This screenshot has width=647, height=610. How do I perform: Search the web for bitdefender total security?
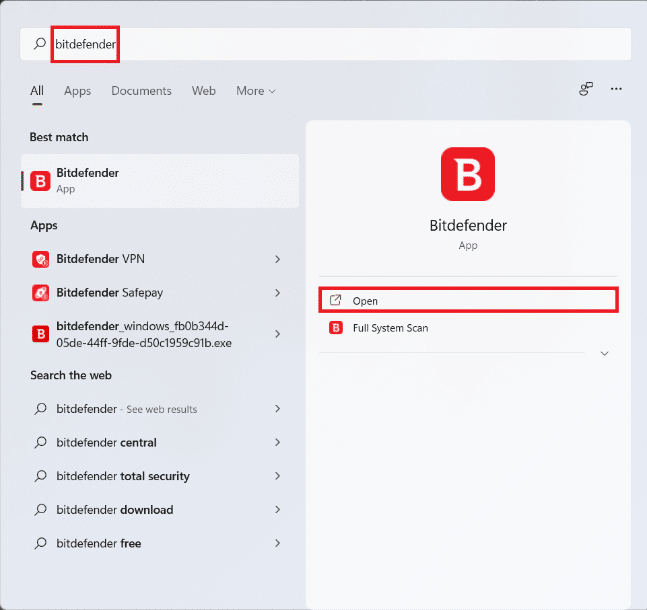(x=123, y=476)
